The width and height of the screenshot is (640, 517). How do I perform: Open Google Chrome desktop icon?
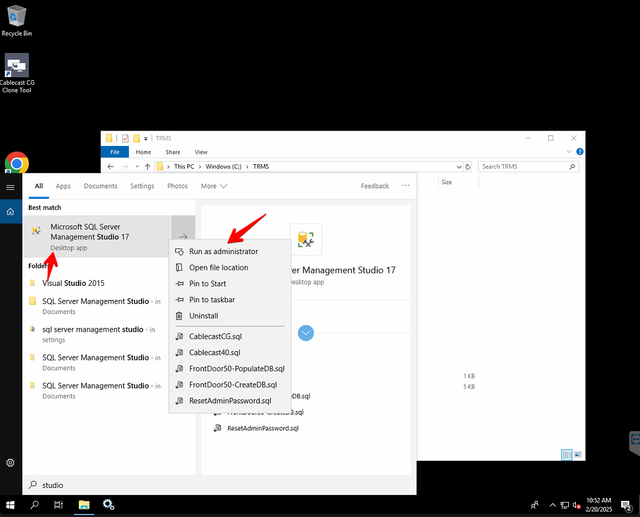point(17,163)
